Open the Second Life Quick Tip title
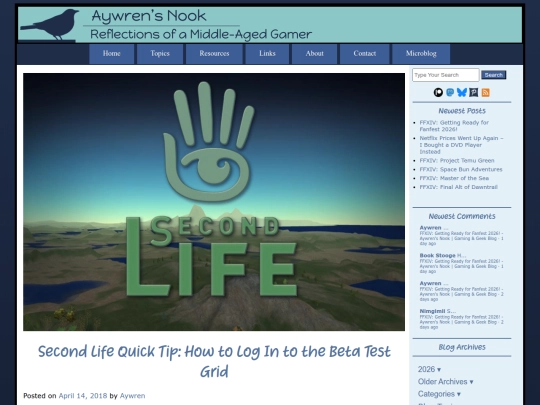Image resolution: width=540 pixels, height=405 pixels. pos(214,361)
